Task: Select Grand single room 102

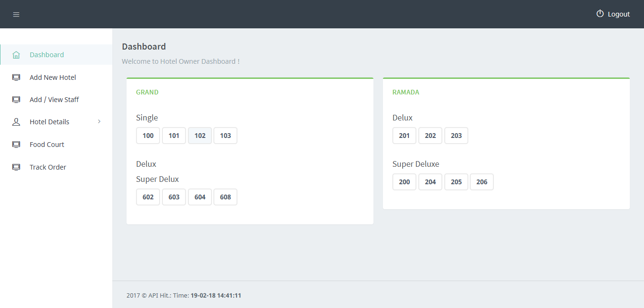Action: tap(200, 136)
